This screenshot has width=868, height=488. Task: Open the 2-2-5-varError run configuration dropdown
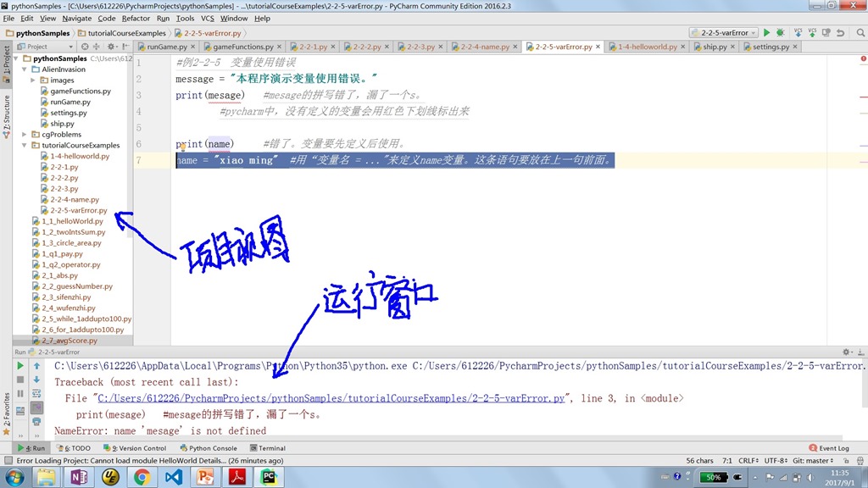tap(723, 33)
